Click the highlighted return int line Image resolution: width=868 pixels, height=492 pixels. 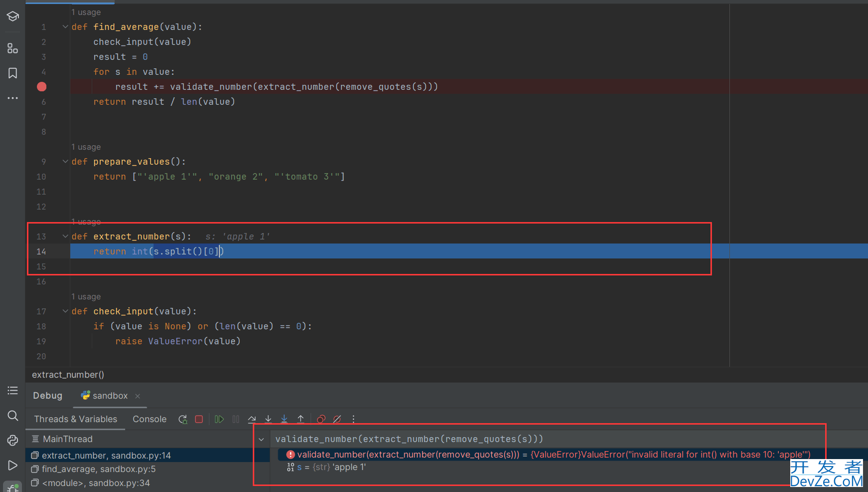click(x=469, y=251)
